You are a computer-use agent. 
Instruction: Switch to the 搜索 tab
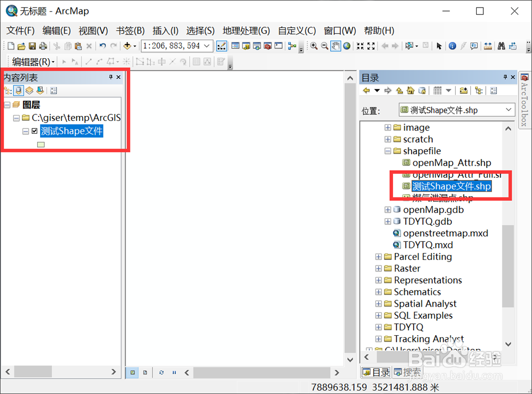408,372
